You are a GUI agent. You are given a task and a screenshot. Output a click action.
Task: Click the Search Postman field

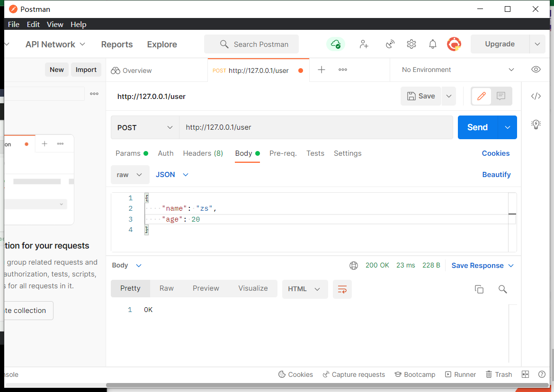[x=251, y=44]
